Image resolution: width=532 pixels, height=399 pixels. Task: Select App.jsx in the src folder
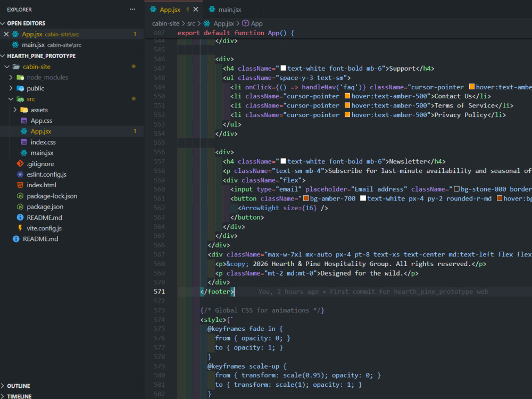point(41,131)
